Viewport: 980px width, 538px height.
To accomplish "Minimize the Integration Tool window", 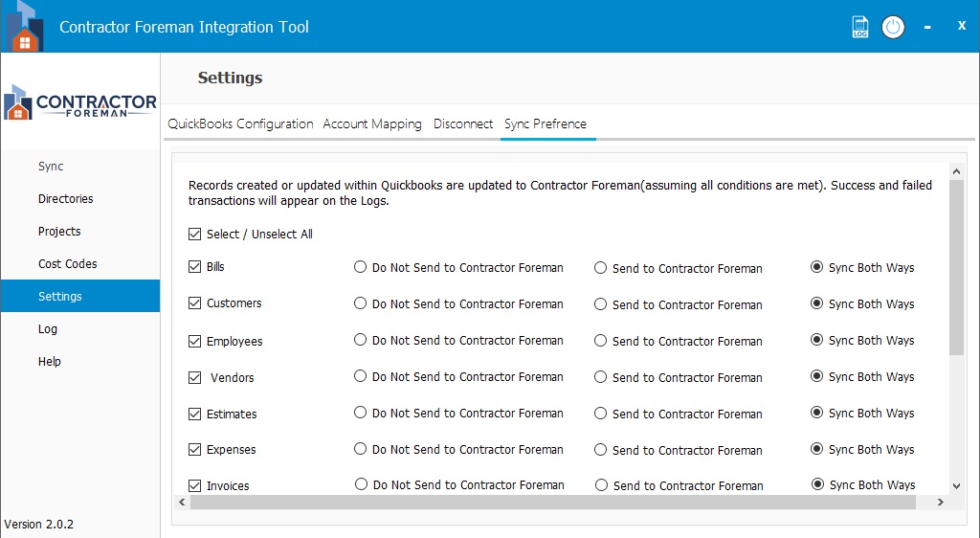I will pyautogui.click(x=927, y=27).
